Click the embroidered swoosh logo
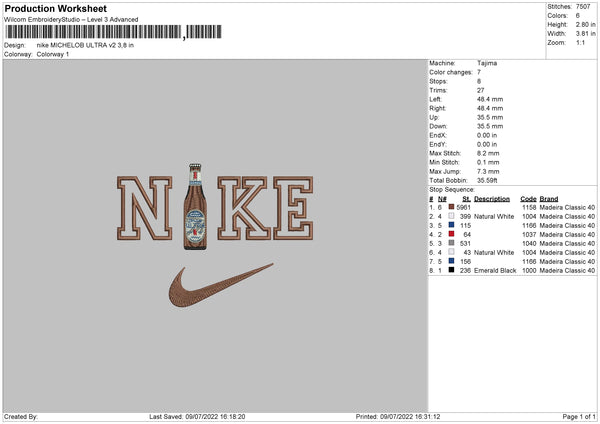600x424 pixels. (x=221, y=285)
